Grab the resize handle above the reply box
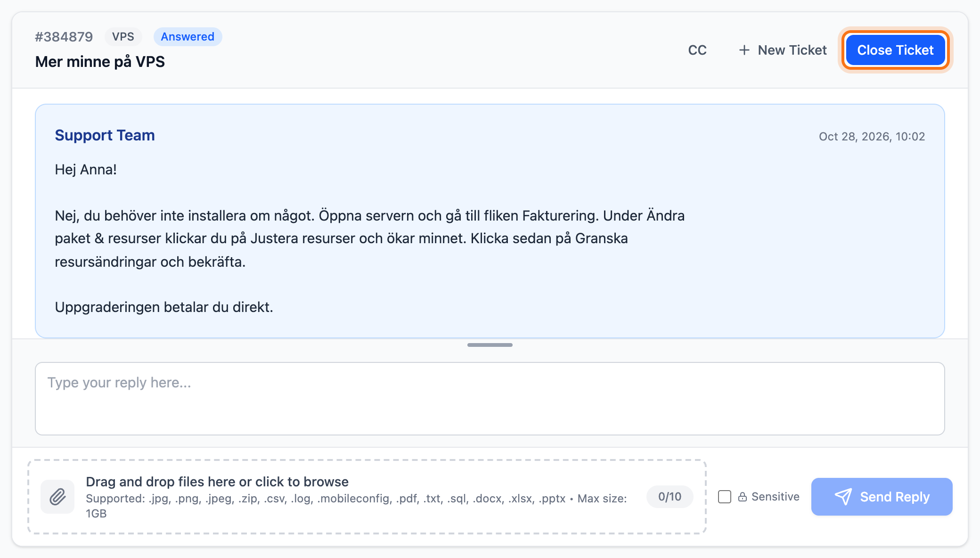The image size is (980, 558). pyautogui.click(x=490, y=345)
